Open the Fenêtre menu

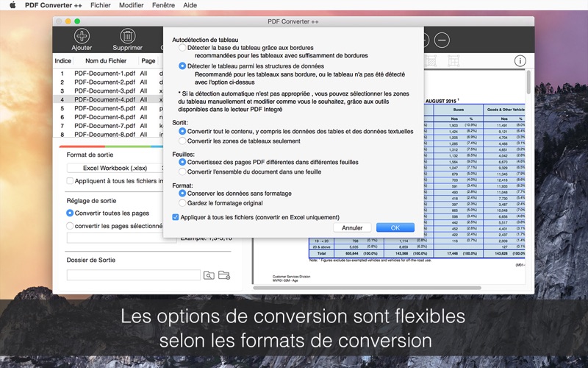(163, 5)
